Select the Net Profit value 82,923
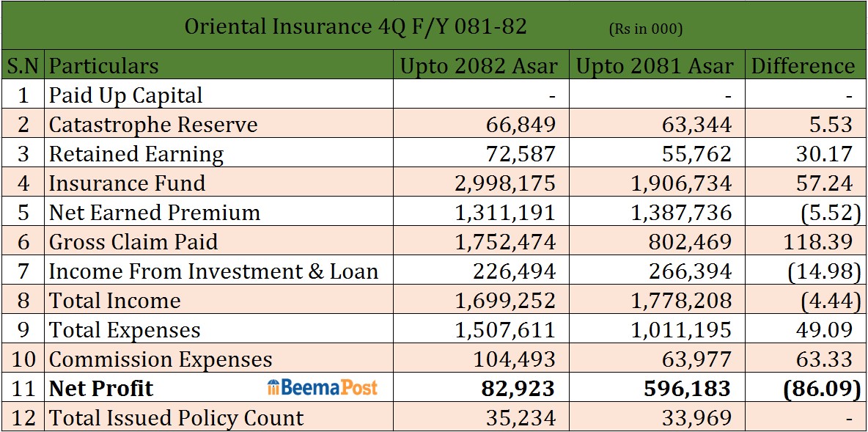868x432 pixels. (x=519, y=389)
